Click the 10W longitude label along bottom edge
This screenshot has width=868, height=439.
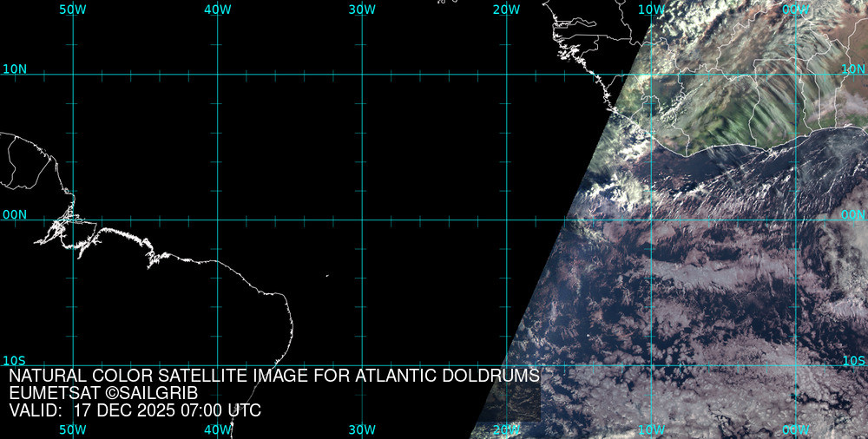(650, 429)
